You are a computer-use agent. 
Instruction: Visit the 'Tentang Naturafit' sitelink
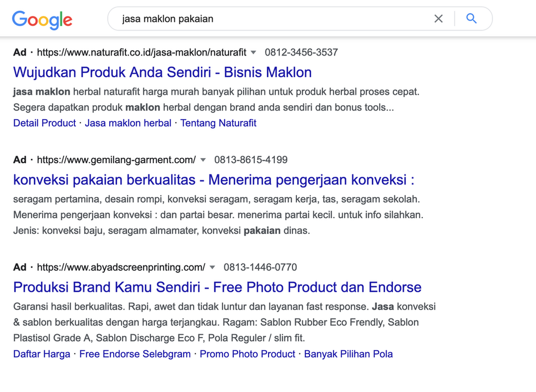coord(218,123)
